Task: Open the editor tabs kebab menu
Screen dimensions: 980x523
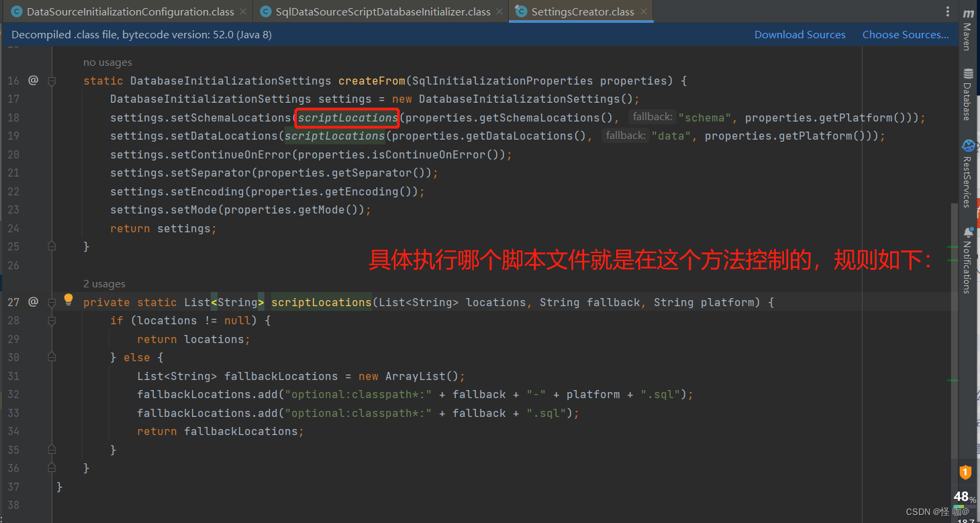Action: 948,11
